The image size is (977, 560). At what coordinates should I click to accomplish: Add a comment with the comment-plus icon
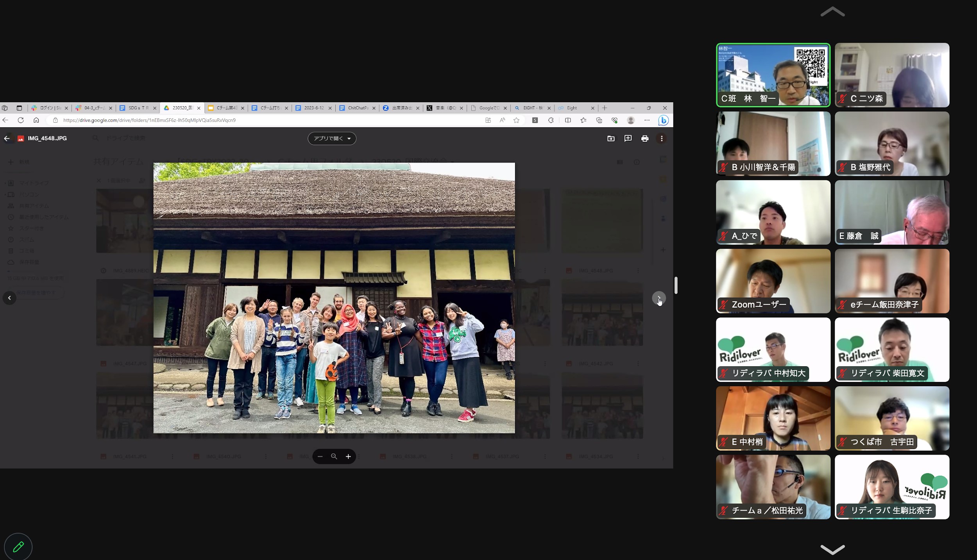pos(628,138)
